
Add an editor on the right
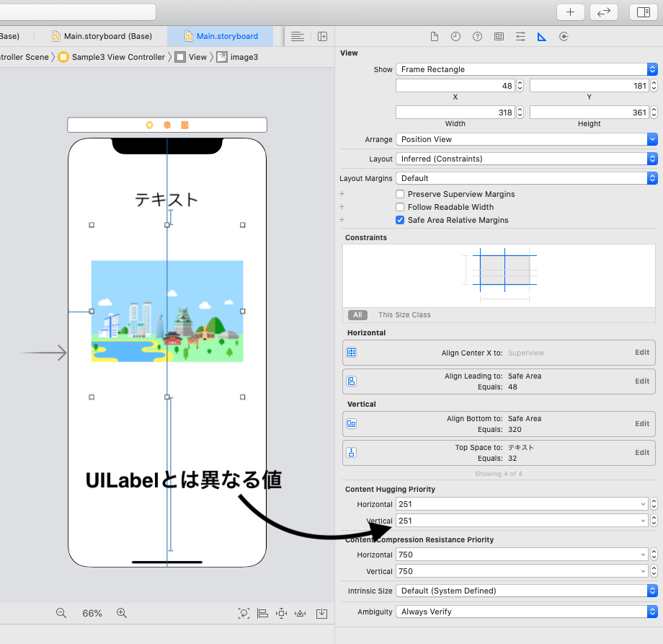coord(323,37)
